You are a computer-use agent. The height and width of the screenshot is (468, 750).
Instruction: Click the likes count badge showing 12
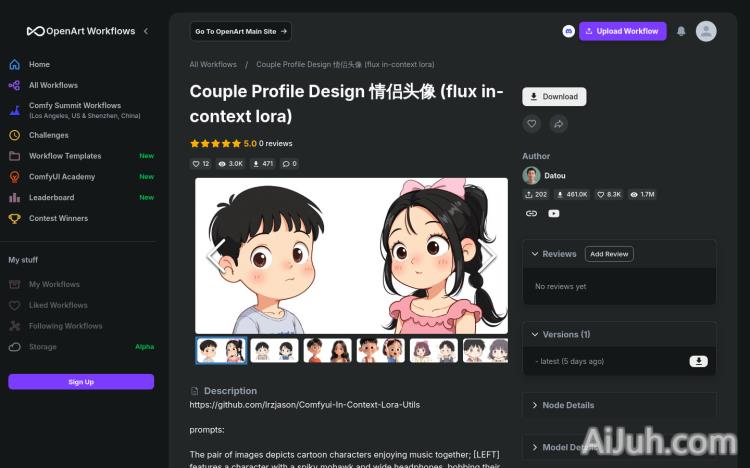tap(200, 164)
